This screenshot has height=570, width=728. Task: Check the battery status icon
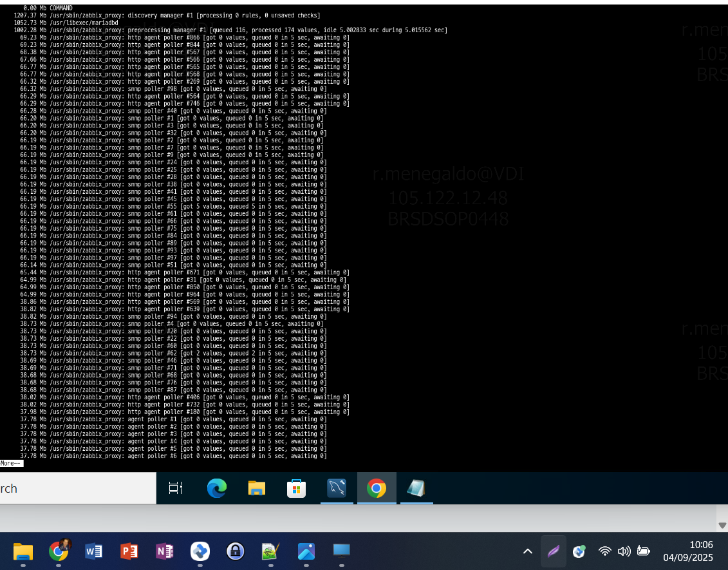point(644,551)
